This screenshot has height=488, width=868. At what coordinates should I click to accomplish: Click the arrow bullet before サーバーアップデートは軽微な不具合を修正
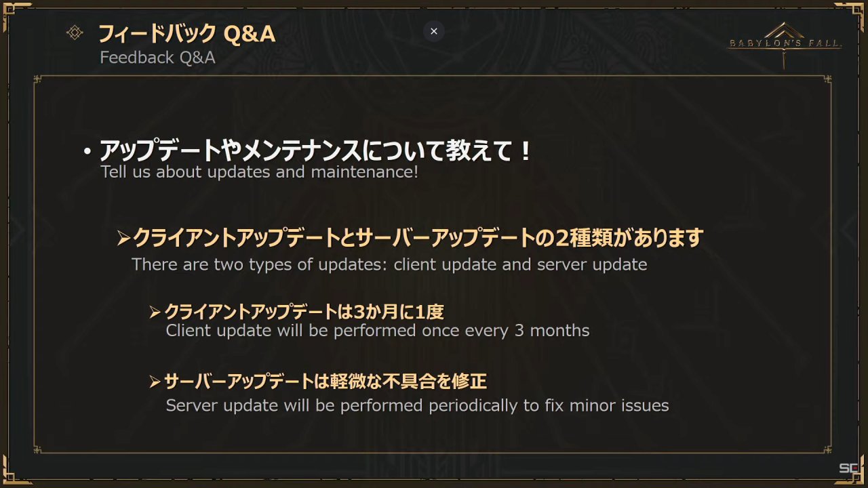(155, 382)
